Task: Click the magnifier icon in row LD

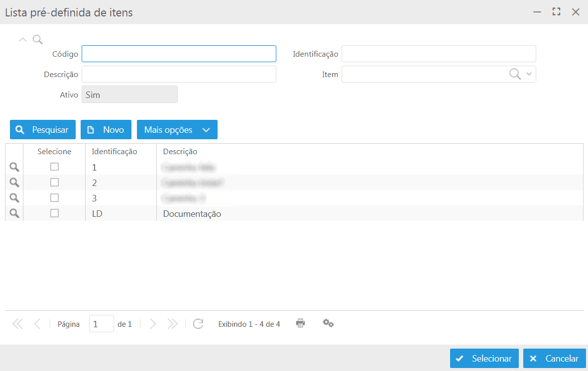Action: pyautogui.click(x=14, y=213)
